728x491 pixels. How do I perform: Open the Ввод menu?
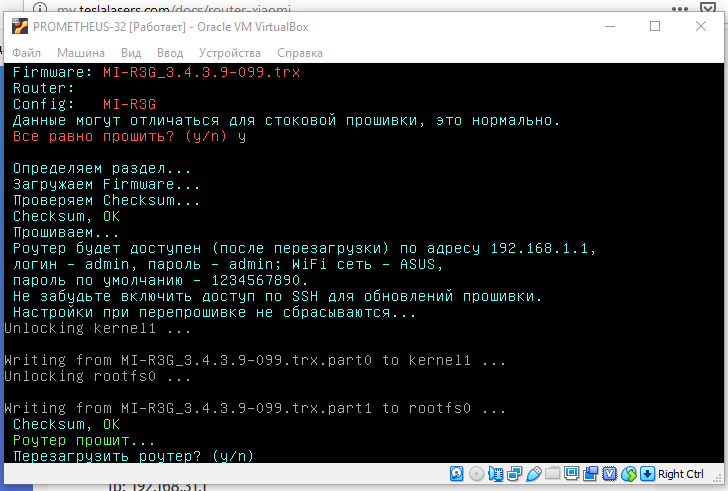pyautogui.click(x=170, y=52)
